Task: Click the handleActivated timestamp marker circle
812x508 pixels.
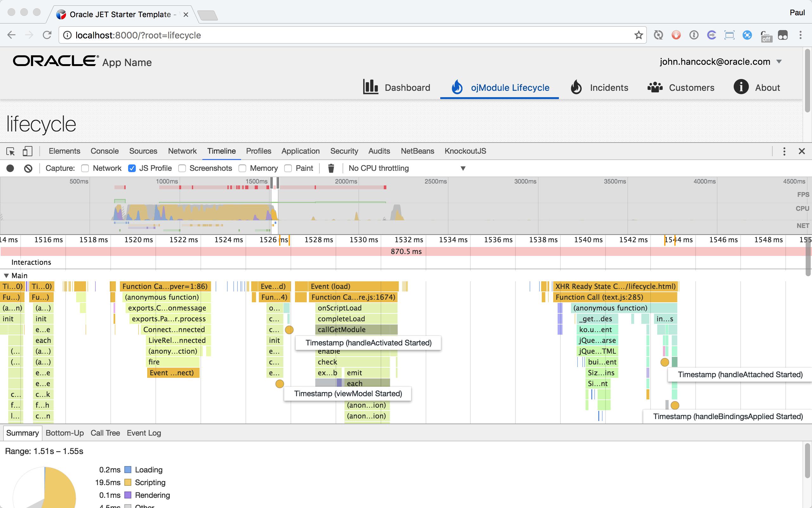Action: coord(289,330)
